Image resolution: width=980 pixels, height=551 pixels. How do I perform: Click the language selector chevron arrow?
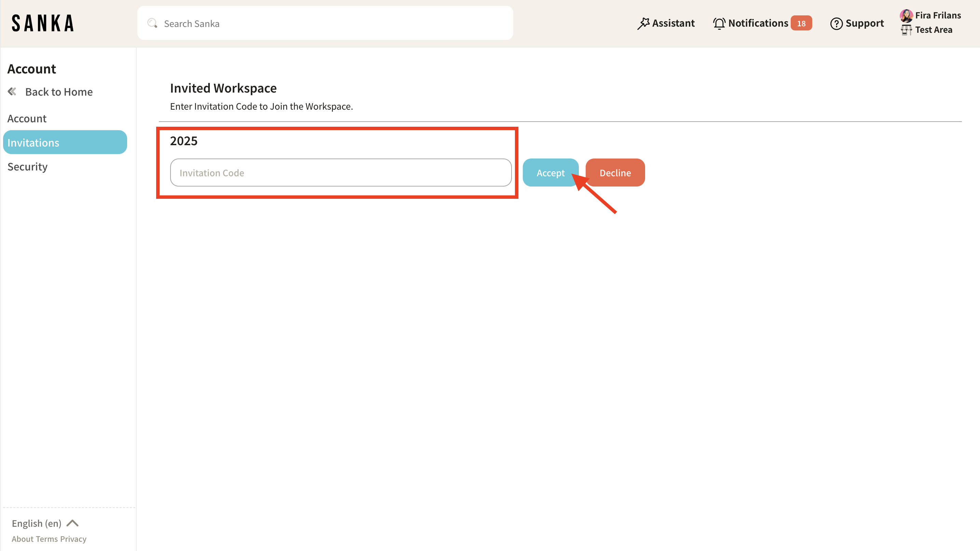coord(72,523)
